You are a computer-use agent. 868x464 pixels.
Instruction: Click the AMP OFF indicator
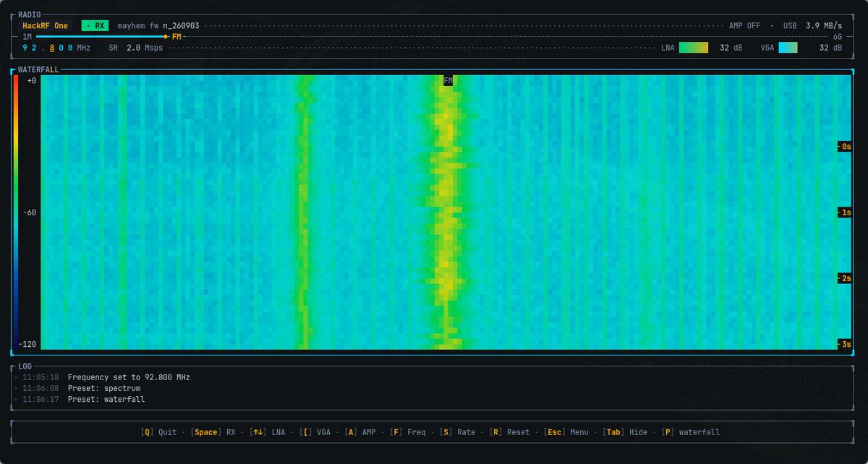tap(744, 25)
